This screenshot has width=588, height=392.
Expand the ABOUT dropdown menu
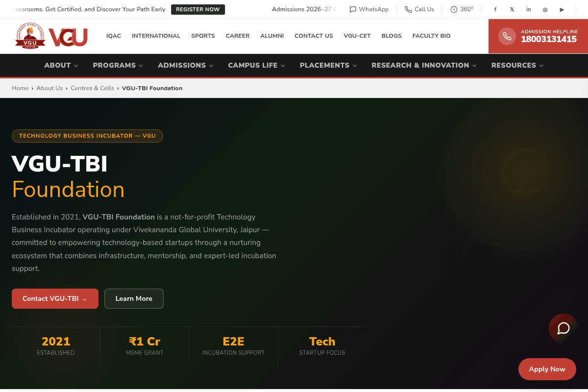tap(61, 65)
